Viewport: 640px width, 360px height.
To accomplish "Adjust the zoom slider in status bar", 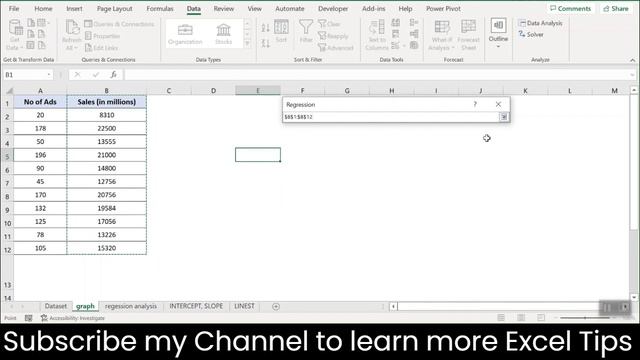I will pyautogui.click(x=585, y=318).
